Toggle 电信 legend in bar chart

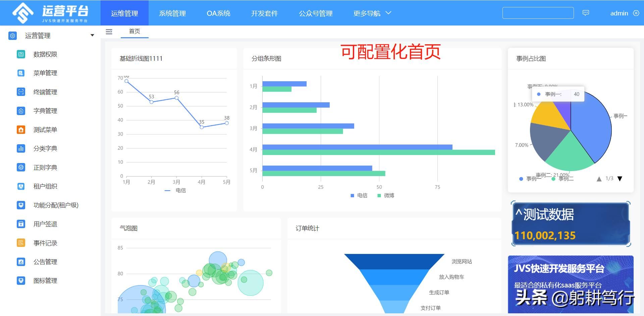pos(359,195)
